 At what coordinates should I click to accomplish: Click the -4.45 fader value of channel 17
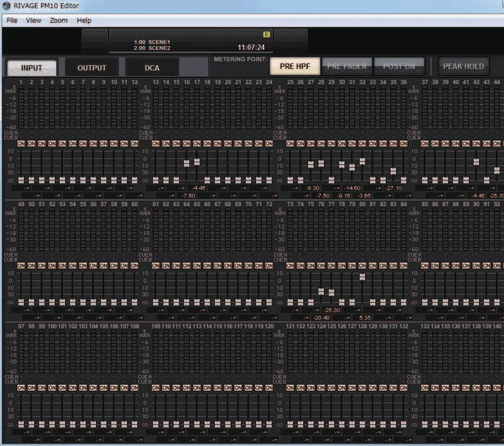point(199,188)
